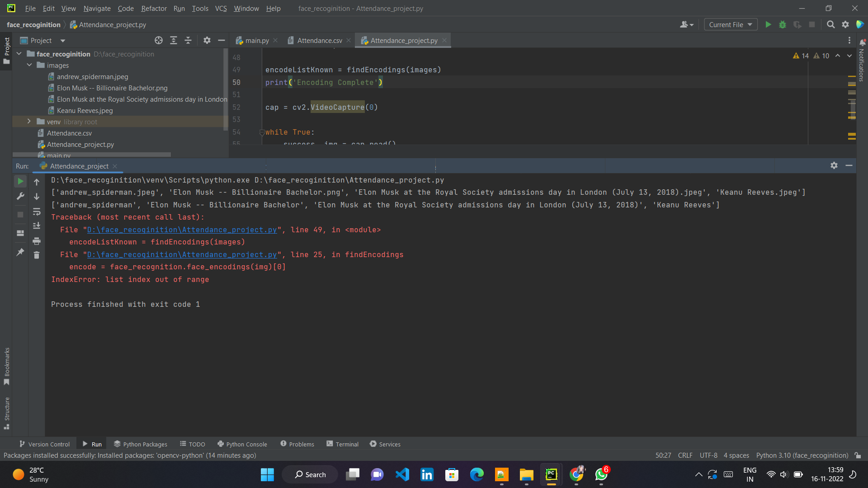Collapse all items in Project panel
Screen dimensions: 868x488
pyautogui.click(x=188, y=40)
